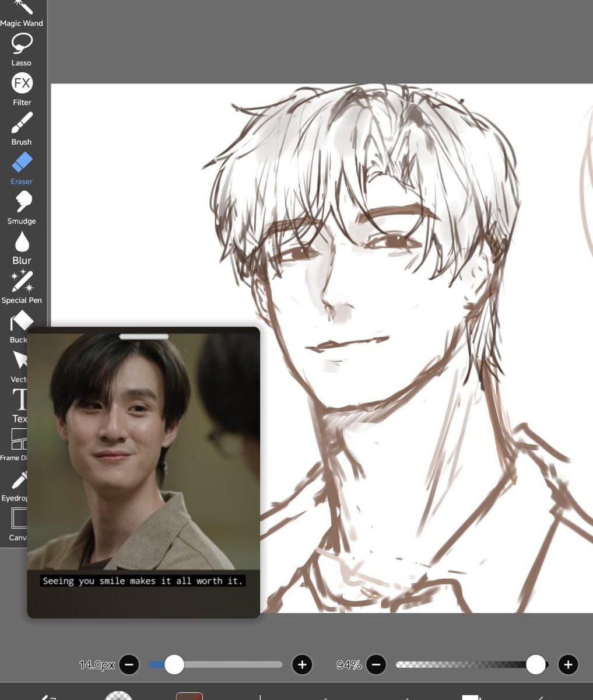
Task: Select the Vector arrow tool
Action: pos(18,366)
